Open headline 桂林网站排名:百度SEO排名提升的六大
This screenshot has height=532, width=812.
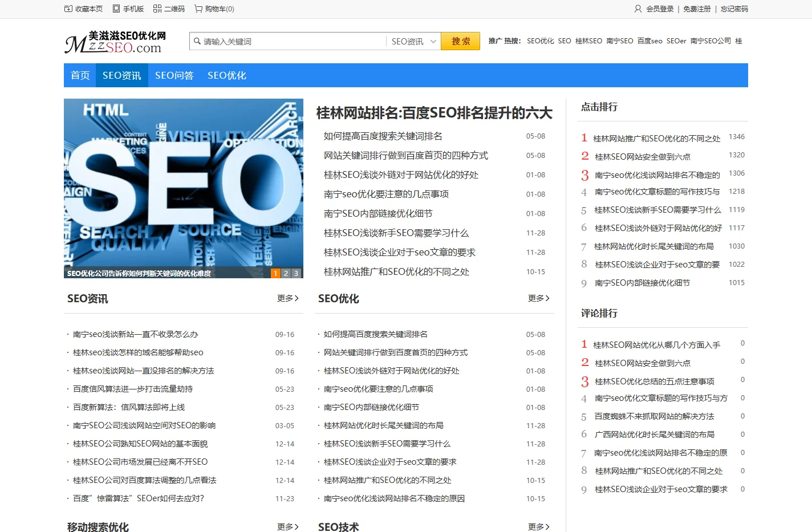pyautogui.click(x=435, y=113)
